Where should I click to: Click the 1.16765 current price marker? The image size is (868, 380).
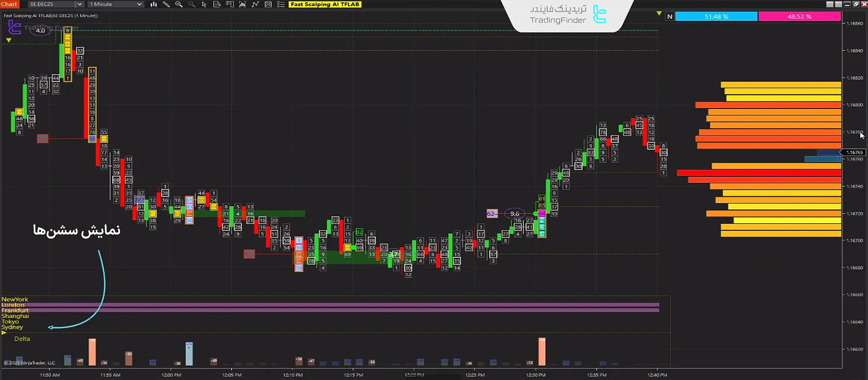854,153
